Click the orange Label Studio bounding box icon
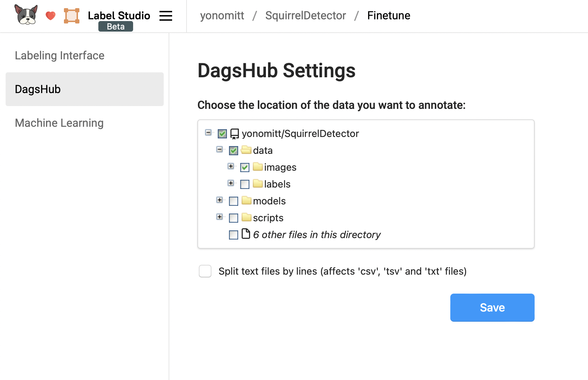This screenshot has height=380, width=588. (x=71, y=15)
